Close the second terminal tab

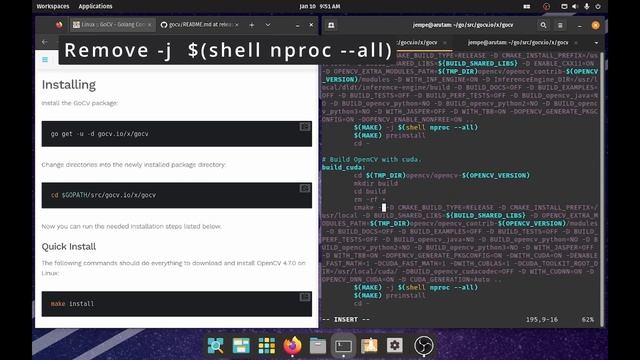576,42
